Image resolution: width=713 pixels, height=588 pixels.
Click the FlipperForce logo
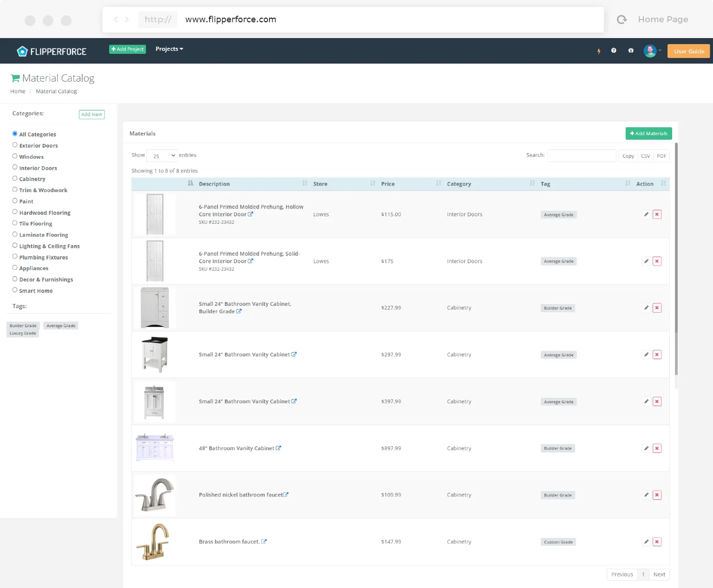[x=52, y=51]
